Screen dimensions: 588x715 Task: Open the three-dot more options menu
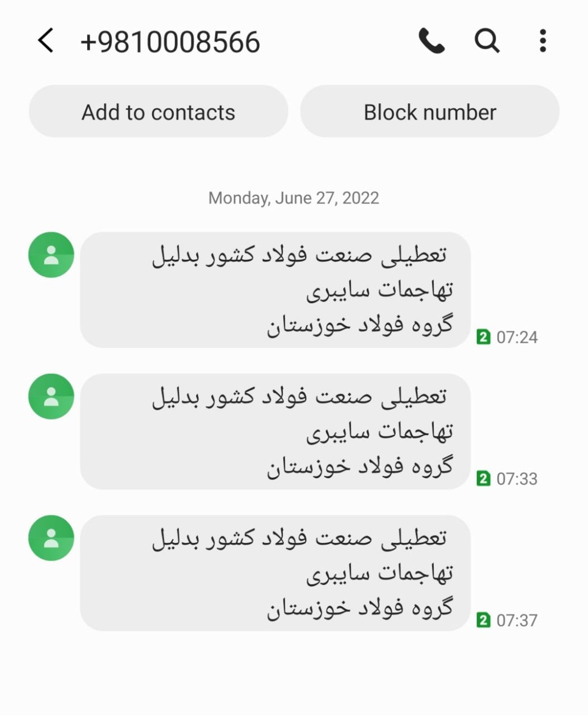543,41
